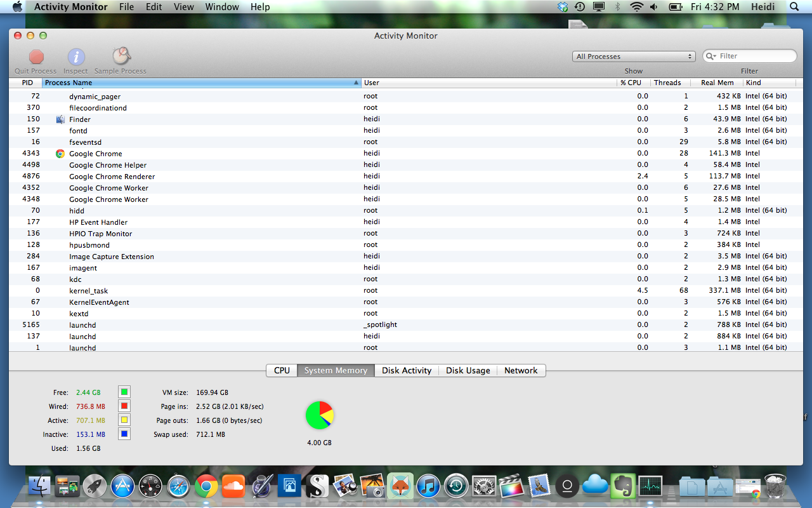Open Spotlight search magnifier in menu bar
812x508 pixels.
[x=794, y=7]
